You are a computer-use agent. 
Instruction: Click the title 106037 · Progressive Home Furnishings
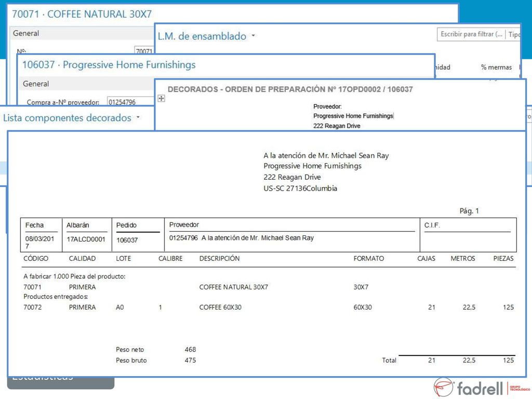pyautogui.click(x=109, y=64)
